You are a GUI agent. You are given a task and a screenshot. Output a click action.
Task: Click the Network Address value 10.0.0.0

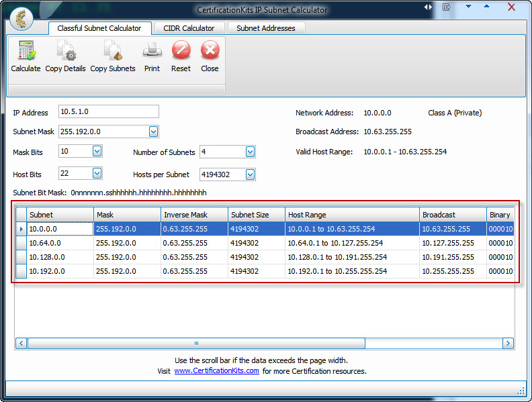pos(378,113)
